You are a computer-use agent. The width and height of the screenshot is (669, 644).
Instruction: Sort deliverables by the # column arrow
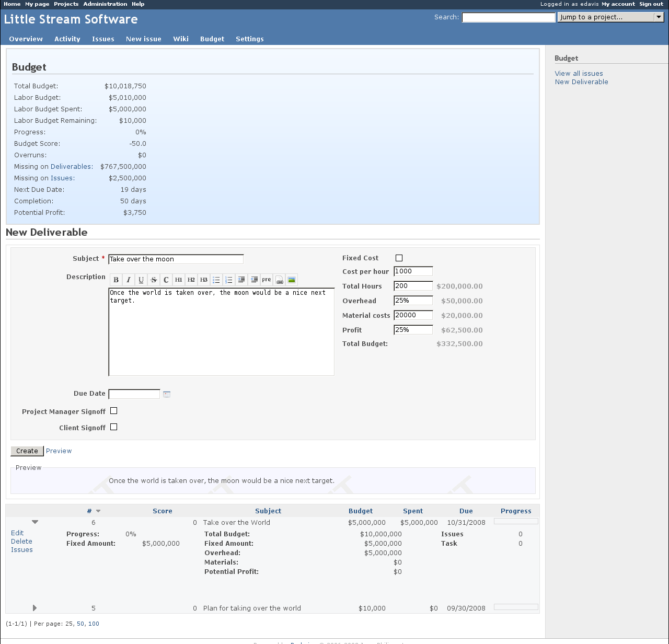point(98,511)
